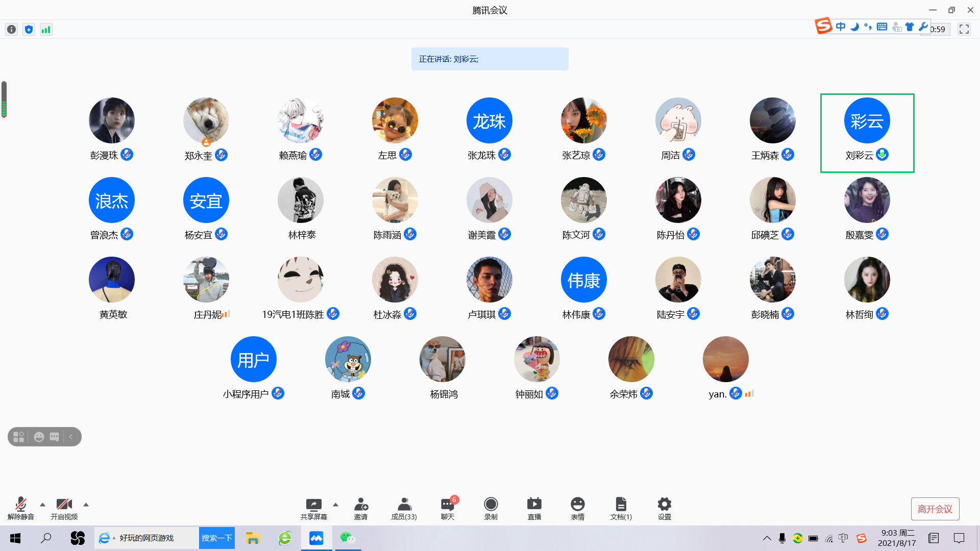Expand video options arrow beside 开启视频
The width and height of the screenshot is (980, 551).
pos(86,505)
